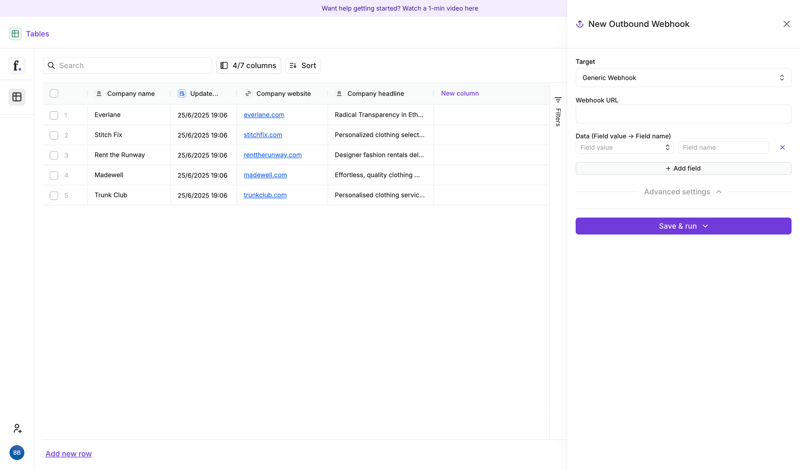Select the Madewell company name cell
Screen dimensions: 800x470
click(x=129, y=175)
